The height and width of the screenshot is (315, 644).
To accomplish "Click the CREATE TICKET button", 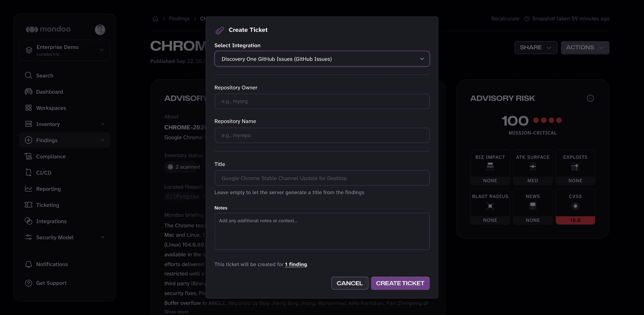I will point(400,283).
